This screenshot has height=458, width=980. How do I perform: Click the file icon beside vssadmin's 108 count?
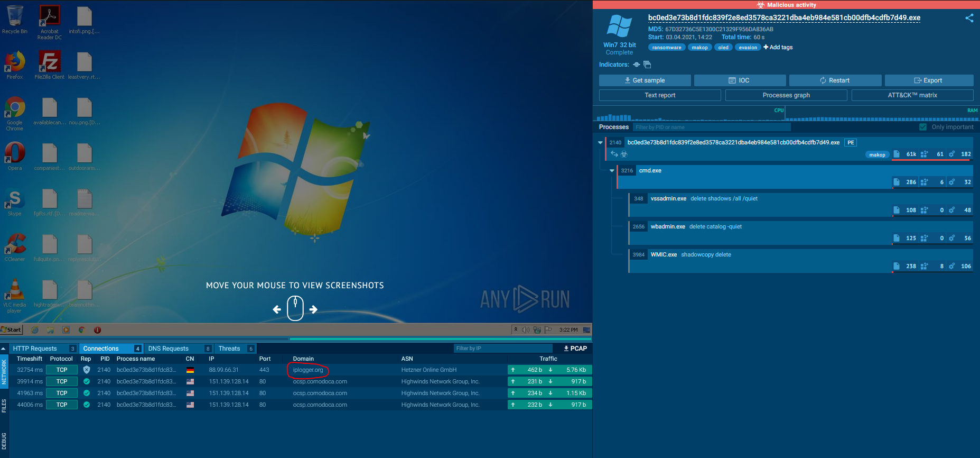point(897,210)
